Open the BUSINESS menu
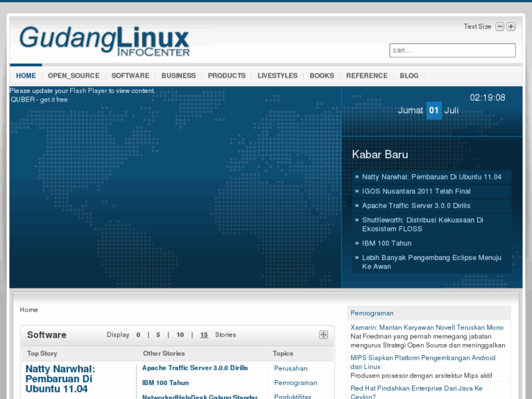The width and height of the screenshot is (532, 399). point(179,75)
